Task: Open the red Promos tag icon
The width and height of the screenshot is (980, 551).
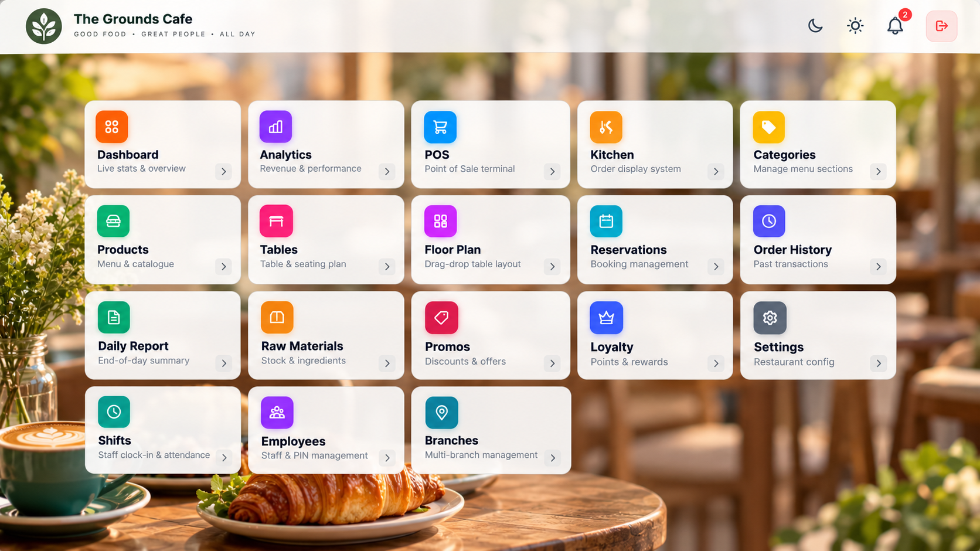Action: pyautogui.click(x=441, y=318)
